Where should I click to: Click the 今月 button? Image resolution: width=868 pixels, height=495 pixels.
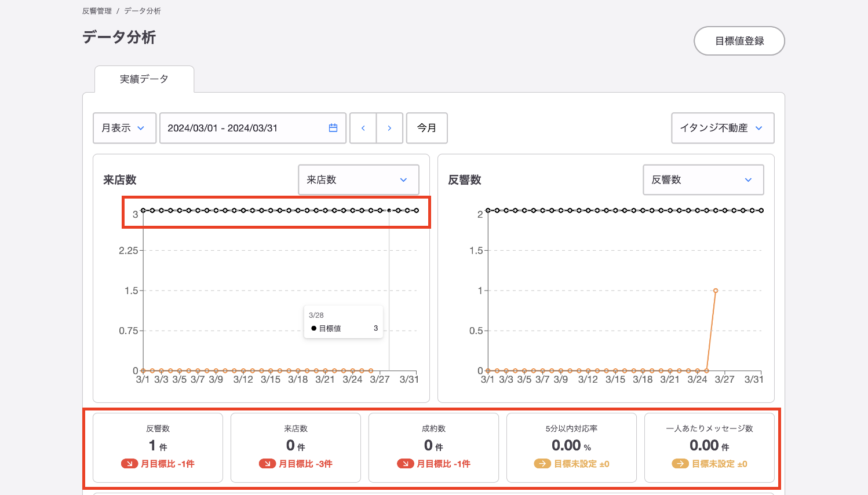click(427, 128)
